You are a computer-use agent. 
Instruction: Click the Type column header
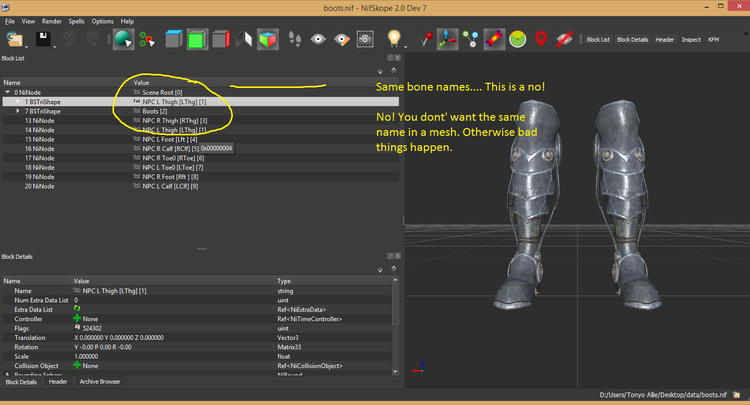333,281
